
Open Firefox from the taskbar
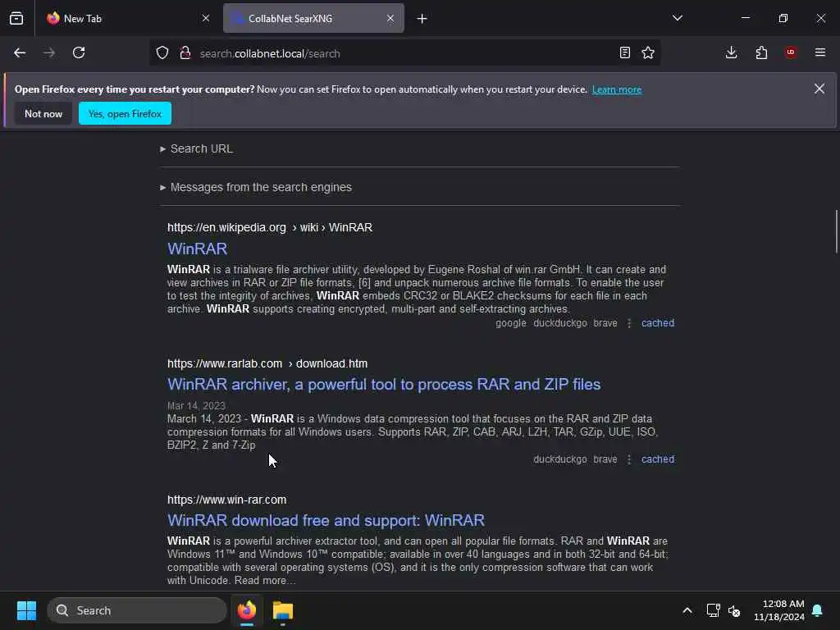247,610
